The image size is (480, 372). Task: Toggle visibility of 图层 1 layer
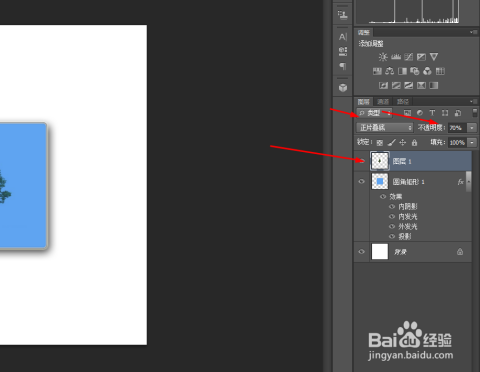(362, 161)
